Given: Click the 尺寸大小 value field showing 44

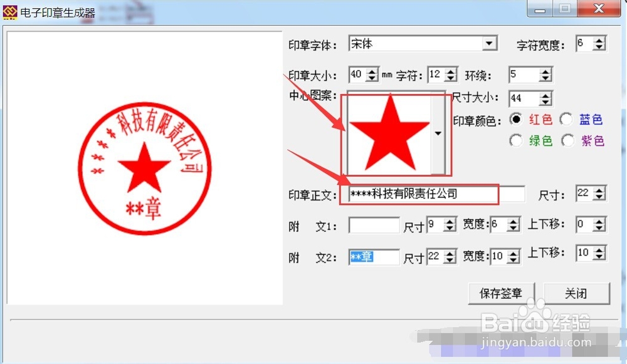Looking at the screenshot, I should [x=524, y=98].
